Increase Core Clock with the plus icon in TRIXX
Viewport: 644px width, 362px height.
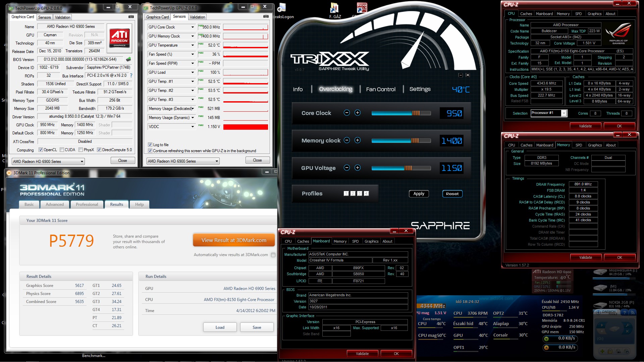click(358, 113)
